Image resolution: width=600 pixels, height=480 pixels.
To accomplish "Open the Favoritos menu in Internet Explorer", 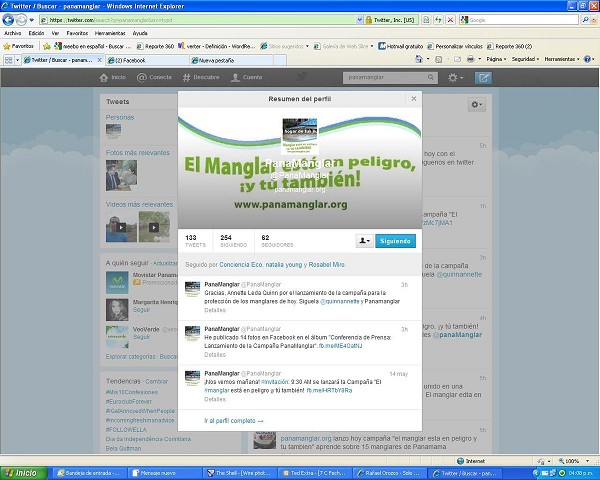I will click(x=76, y=33).
